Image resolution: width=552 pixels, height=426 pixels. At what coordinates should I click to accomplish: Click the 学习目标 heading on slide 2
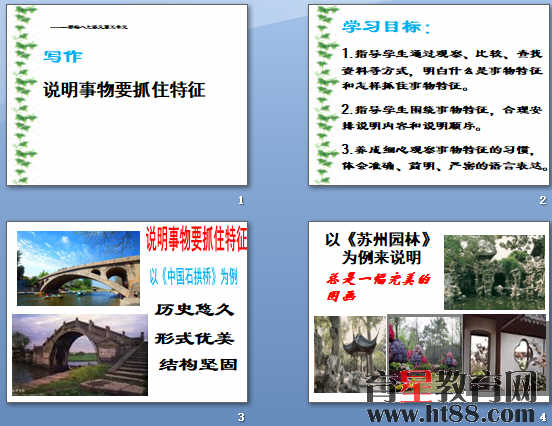click(x=386, y=26)
